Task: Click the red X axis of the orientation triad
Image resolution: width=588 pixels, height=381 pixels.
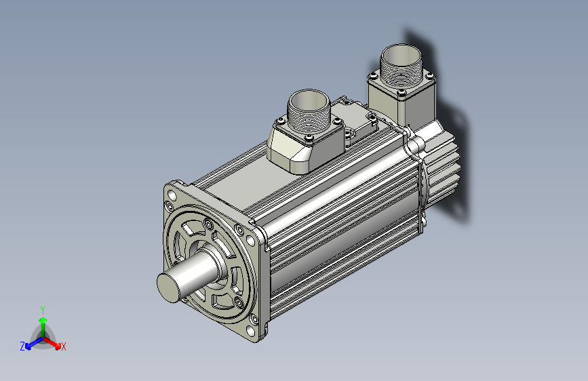Action: [52, 343]
